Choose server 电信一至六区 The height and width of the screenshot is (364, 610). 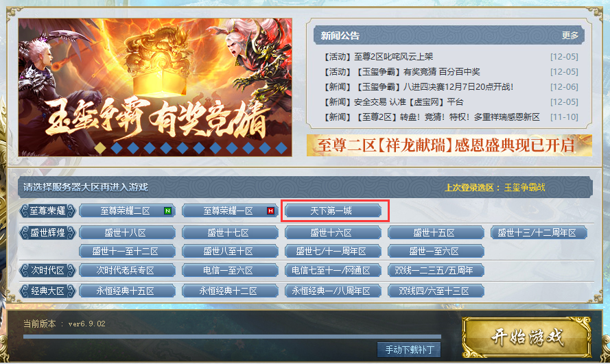click(230, 270)
